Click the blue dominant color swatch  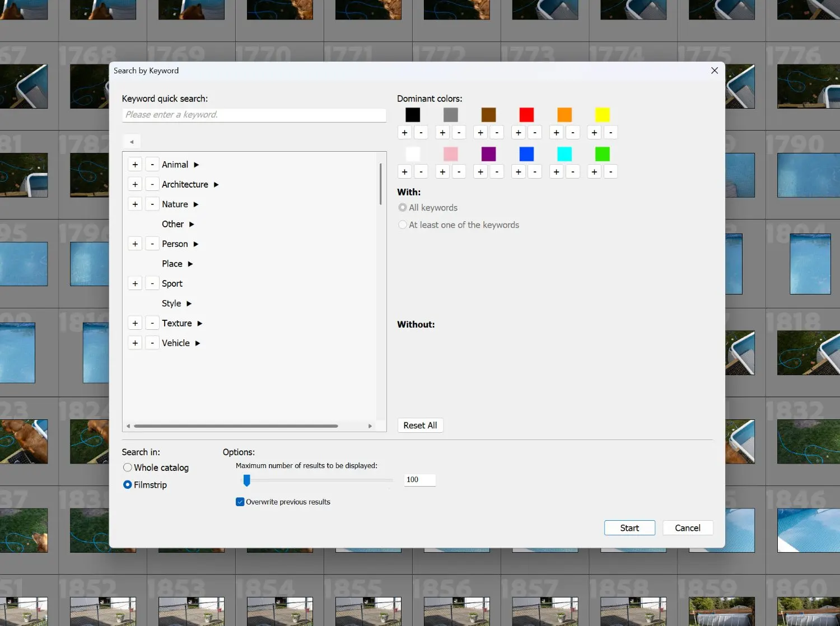526,153
